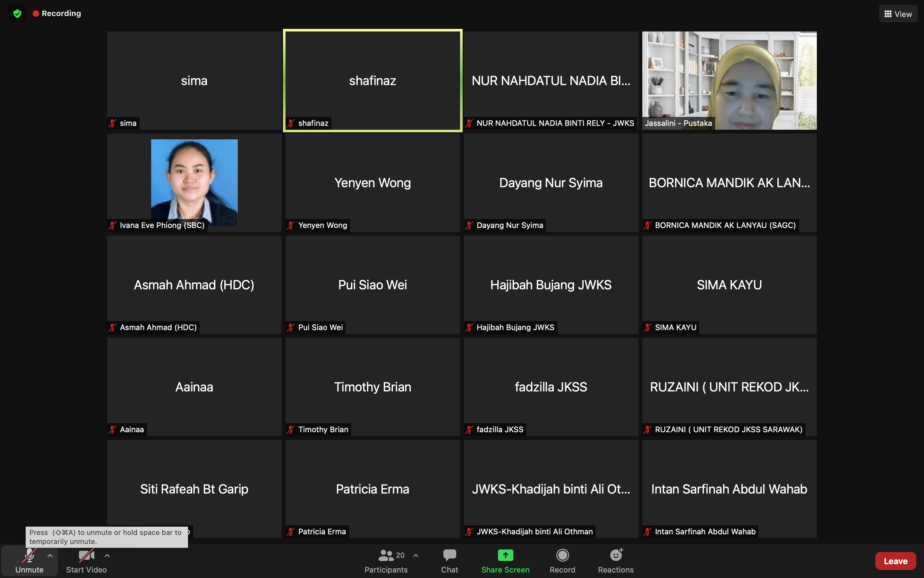Click muted mic icon beside SIMA KAYU label
The height and width of the screenshot is (578, 924).
coord(647,327)
